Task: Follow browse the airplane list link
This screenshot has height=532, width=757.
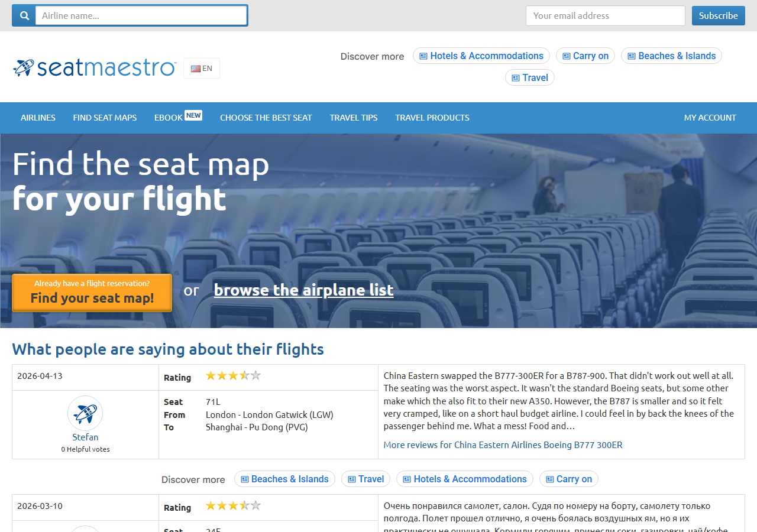Action: coord(303,290)
